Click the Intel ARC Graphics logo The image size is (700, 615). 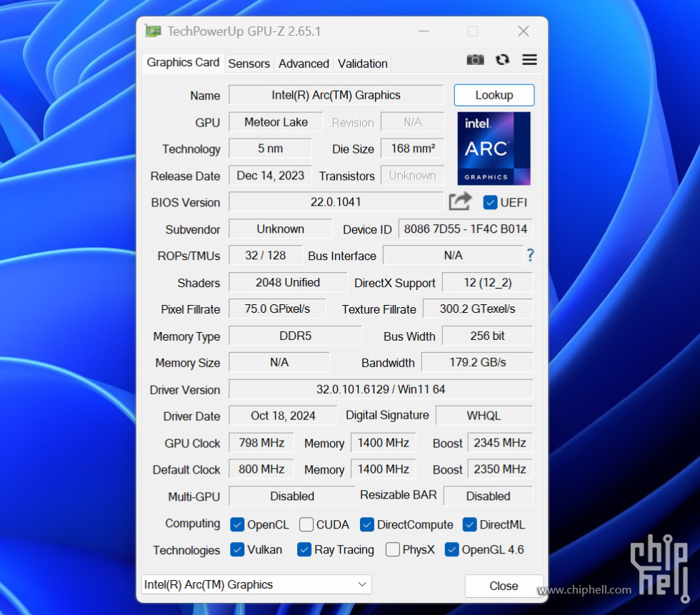(494, 149)
